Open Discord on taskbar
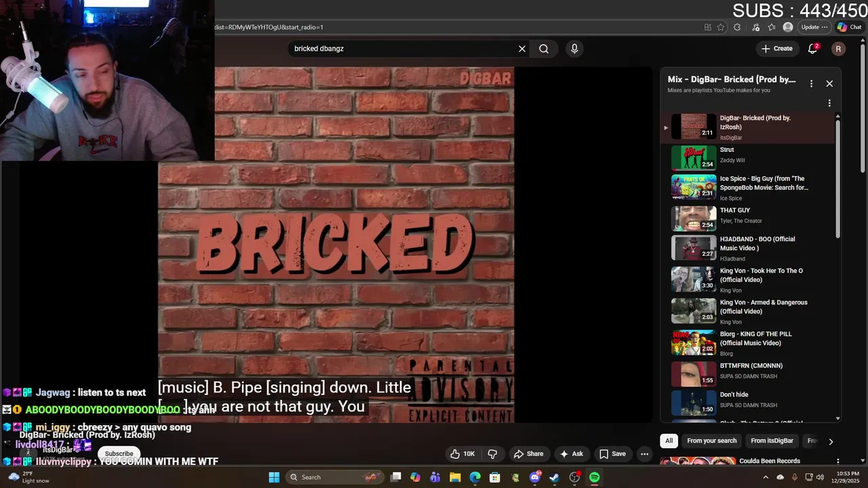This screenshot has height=488, width=868. [535, 477]
